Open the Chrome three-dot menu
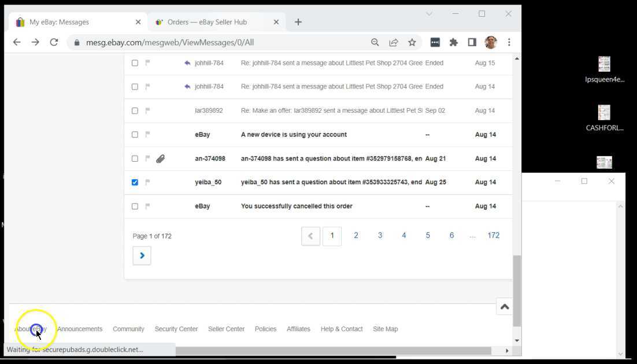The image size is (637, 364). tap(509, 42)
